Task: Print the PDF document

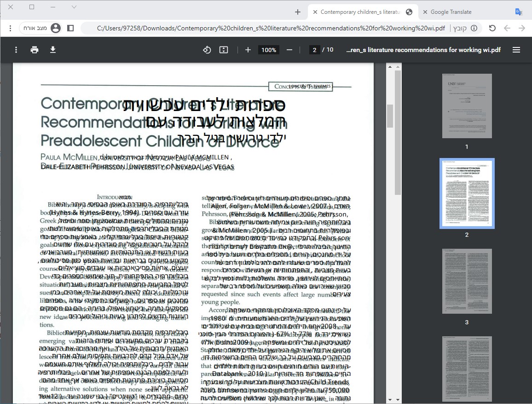Action: click(x=35, y=50)
